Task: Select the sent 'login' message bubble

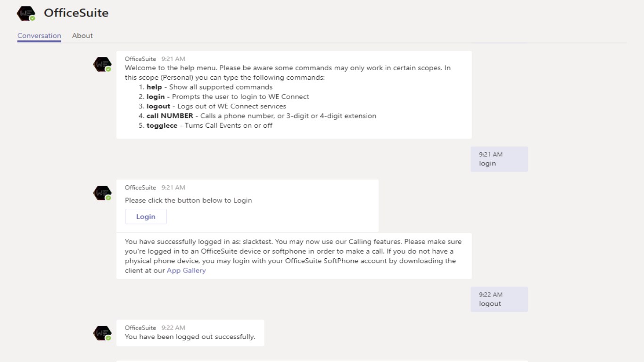Action: [499, 159]
